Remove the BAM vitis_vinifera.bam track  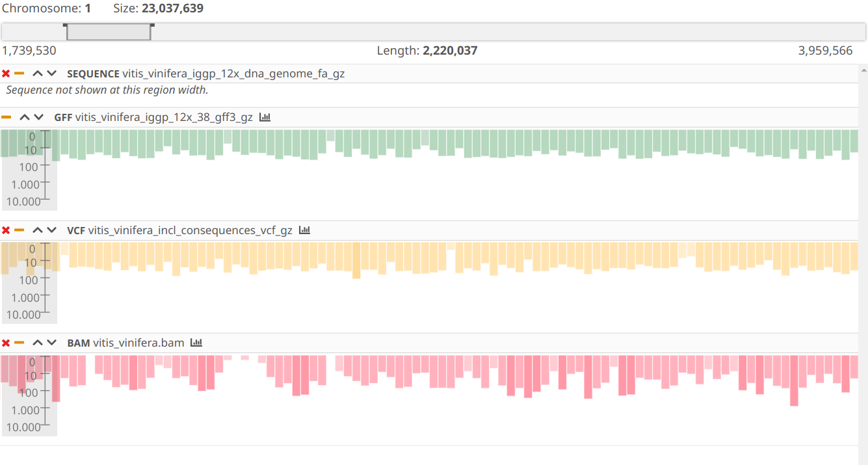(6, 343)
